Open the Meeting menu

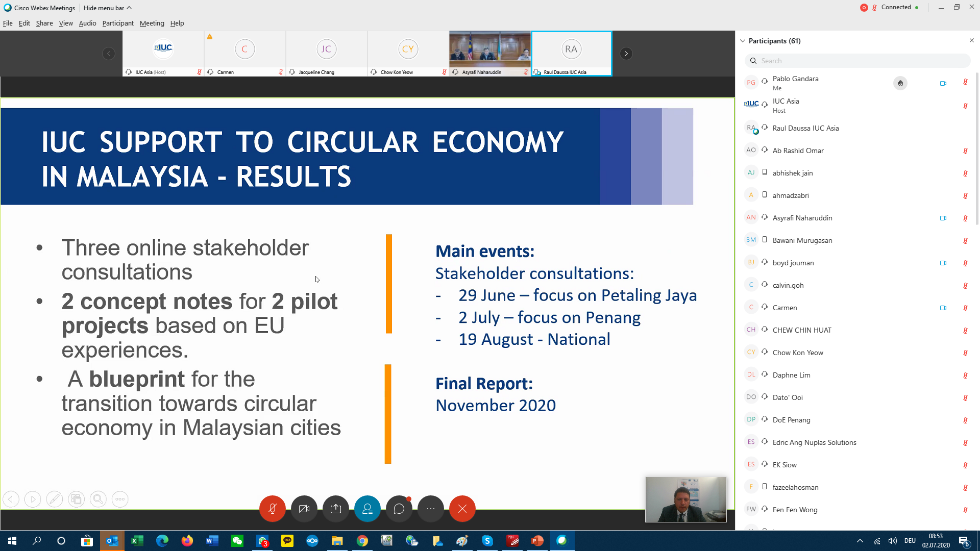coord(152,23)
